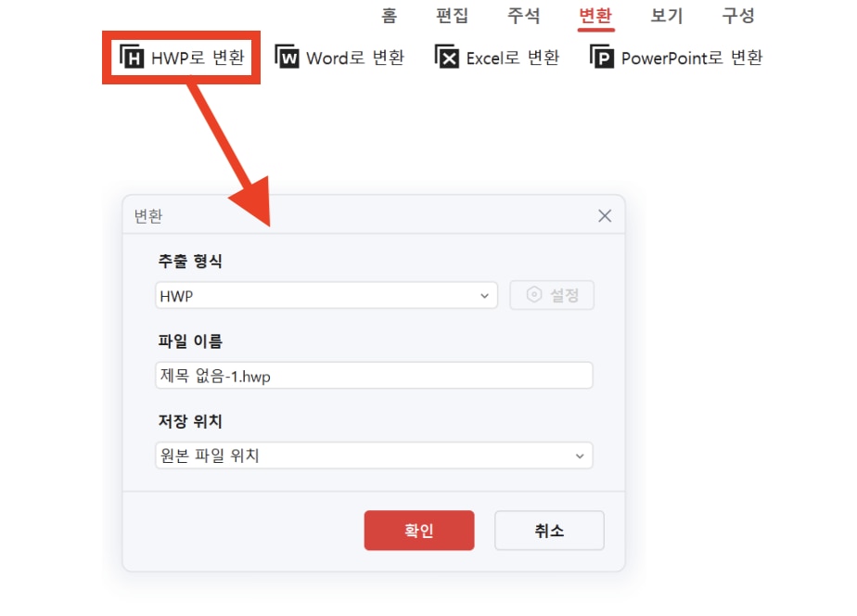Click the HWP로 변환 icon
The height and width of the screenshot is (616, 857).
[132, 57]
